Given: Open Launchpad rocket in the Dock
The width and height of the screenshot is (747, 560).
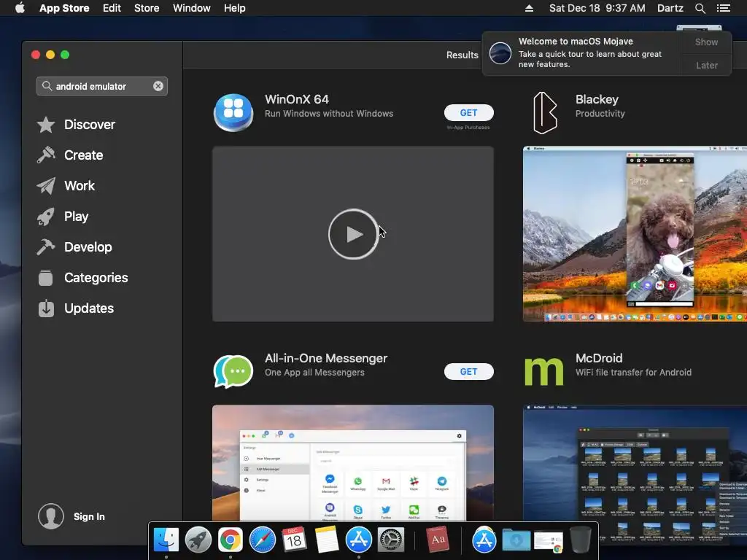Looking at the screenshot, I should tap(198, 540).
